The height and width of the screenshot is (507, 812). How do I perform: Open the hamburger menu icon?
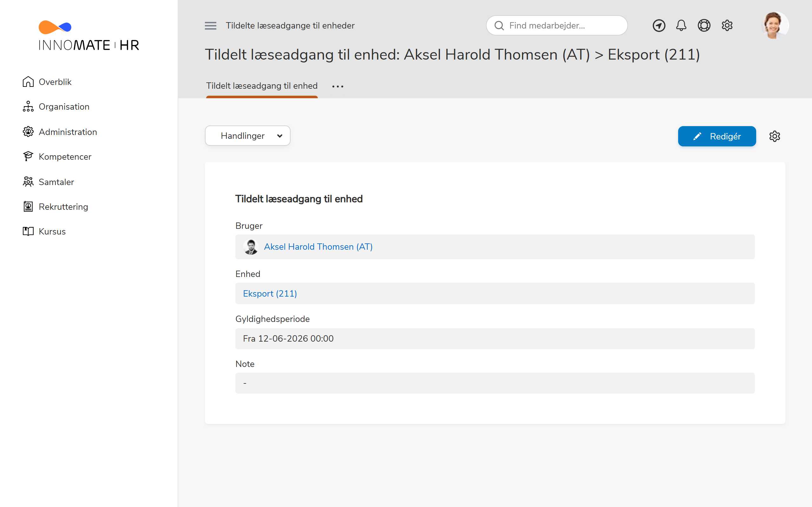[x=210, y=25]
